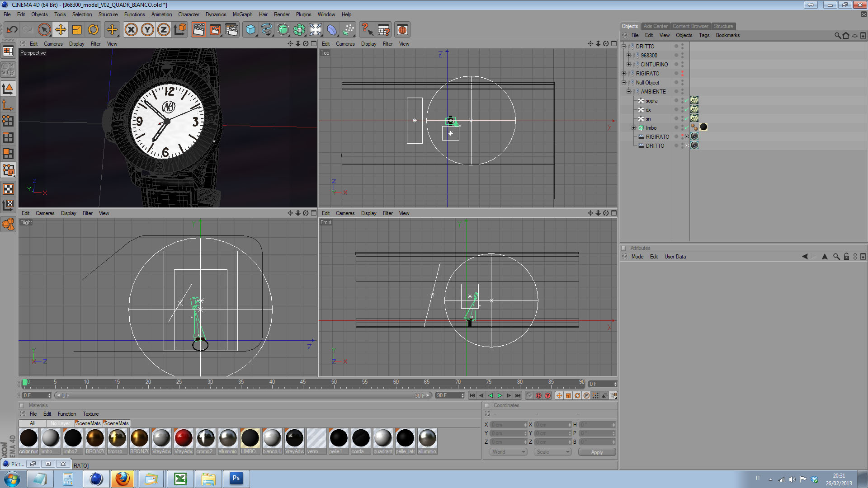
Task: Select the red VrayAdv material swatch
Action: click(184, 438)
